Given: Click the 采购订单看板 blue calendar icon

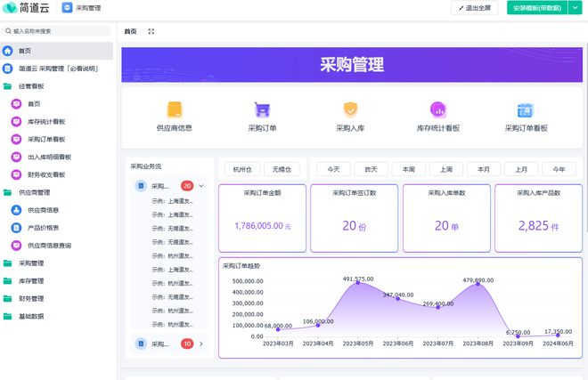Looking at the screenshot, I should pyautogui.click(x=526, y=110).
